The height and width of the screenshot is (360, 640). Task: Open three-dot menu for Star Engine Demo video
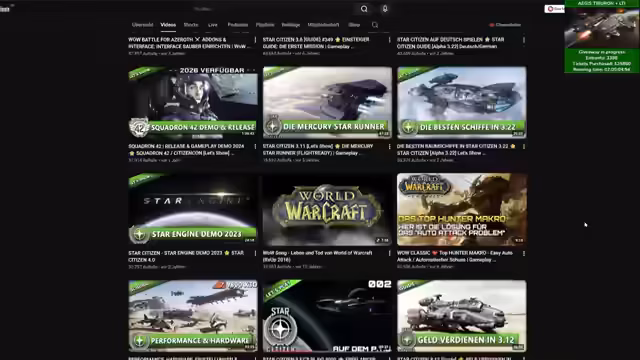pyautogui.click(x=256, y=253)
